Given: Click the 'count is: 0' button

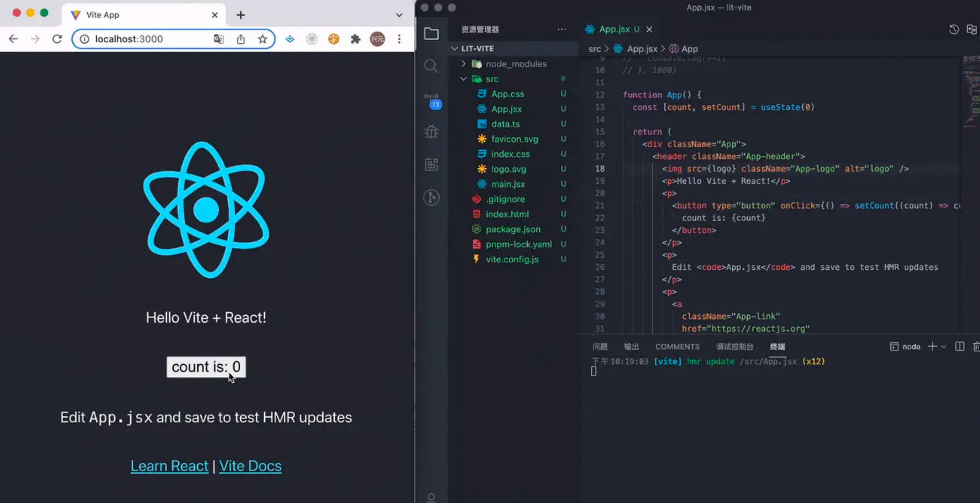Looking at the screenshot, I should (206, 367).
